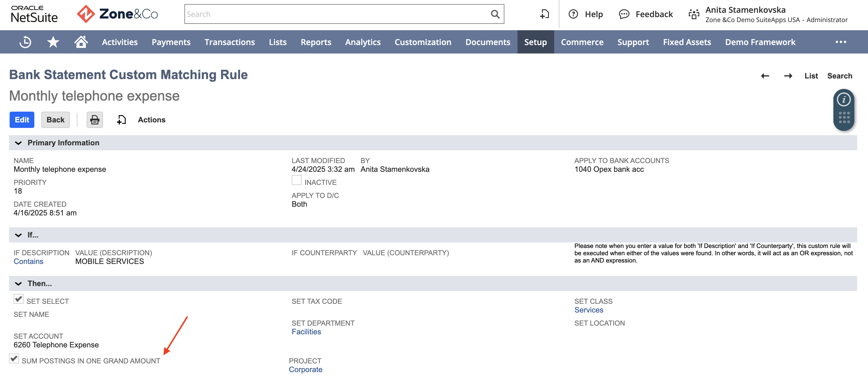The image size is (868, 382).
Task: Collapse the If... section
Action: pos(18,235)
